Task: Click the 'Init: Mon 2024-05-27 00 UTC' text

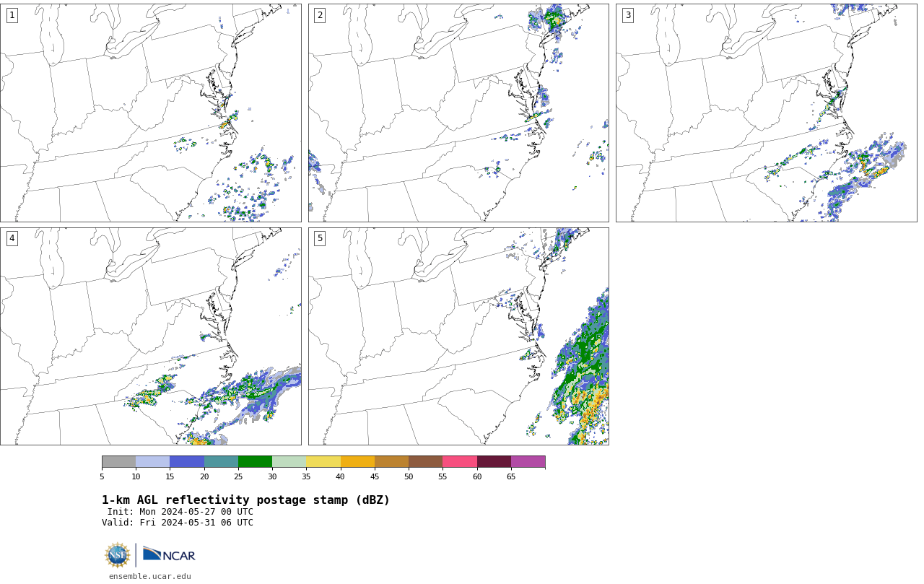Action: click(180, 512)
